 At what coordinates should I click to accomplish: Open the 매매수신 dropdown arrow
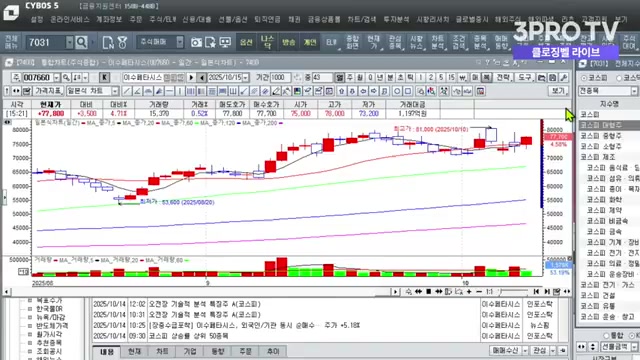click(525, 351)
